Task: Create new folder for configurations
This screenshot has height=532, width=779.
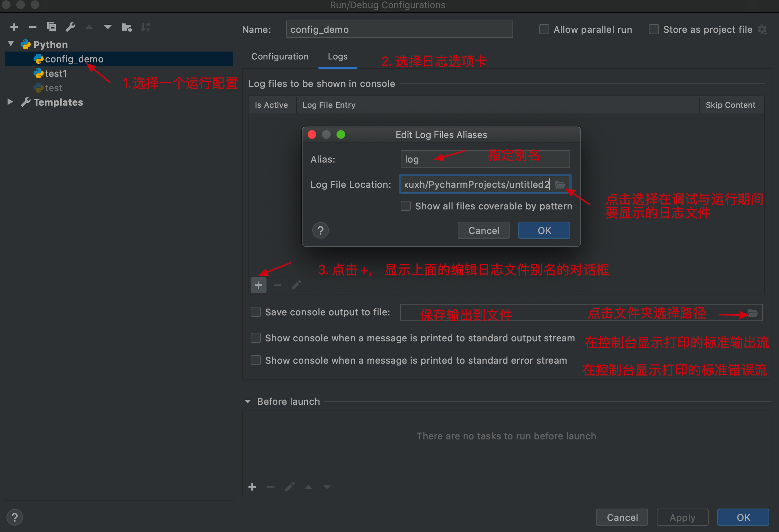Action: [x=127, y=27]
